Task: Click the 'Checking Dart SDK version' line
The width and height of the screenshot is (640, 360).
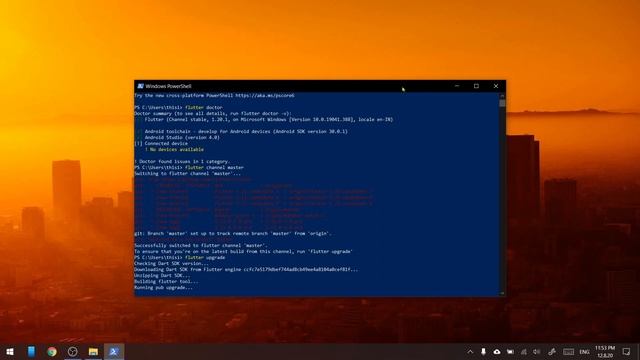Action: 171,264
